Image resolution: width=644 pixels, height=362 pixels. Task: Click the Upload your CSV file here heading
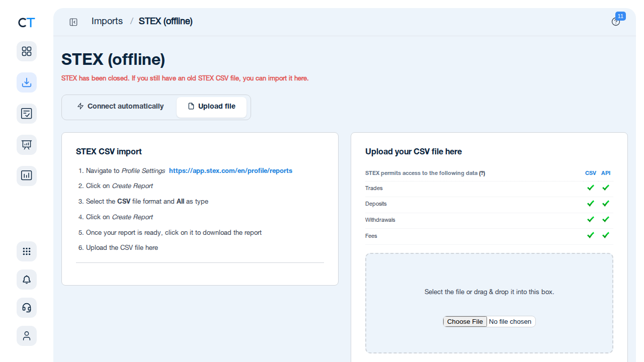414,151
